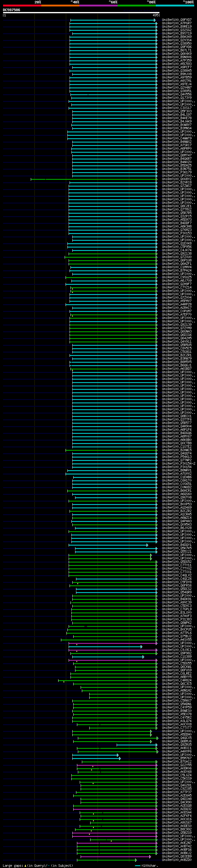Screen dimensions: 197x868
Task: Select hit UniRef100_B4DQY1
Action: pyautogui.click(x=176, y=545)
